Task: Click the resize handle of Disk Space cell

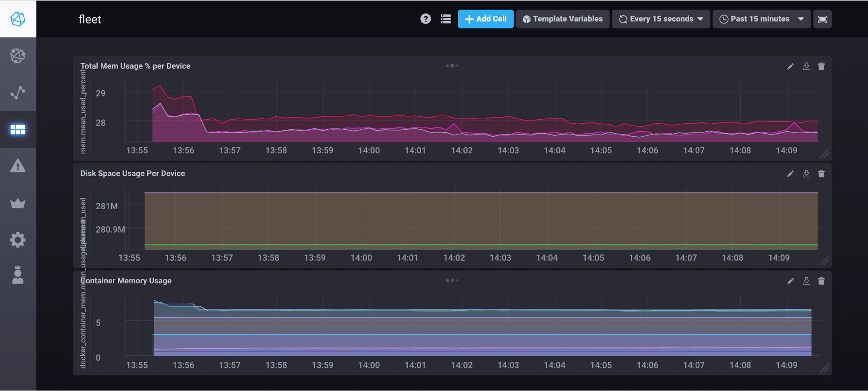Action: pos(824,261)
